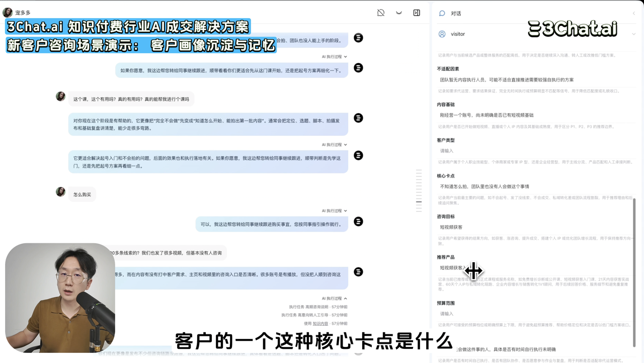Click the 咨询目标 field showing 短视频获客

tap(536, 227)
